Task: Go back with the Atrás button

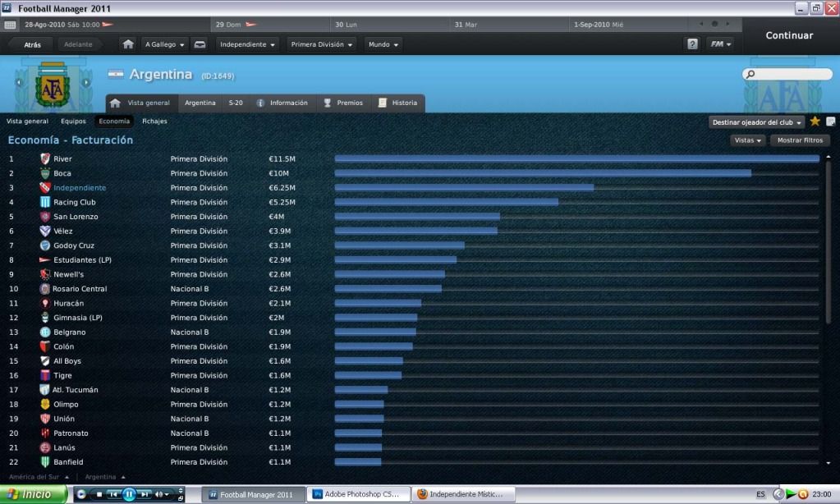Action: (32, 44)
